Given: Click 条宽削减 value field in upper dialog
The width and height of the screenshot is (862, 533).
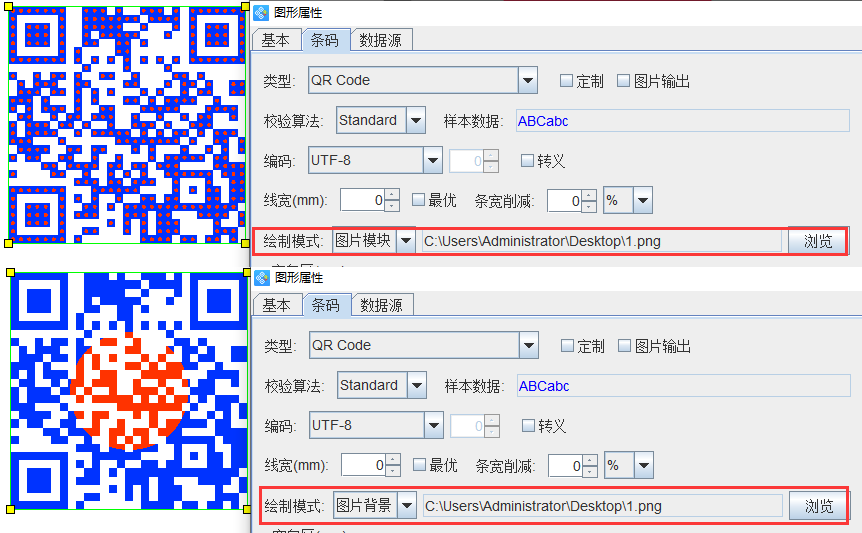Looking at the screenshot, I should (564, 201).
